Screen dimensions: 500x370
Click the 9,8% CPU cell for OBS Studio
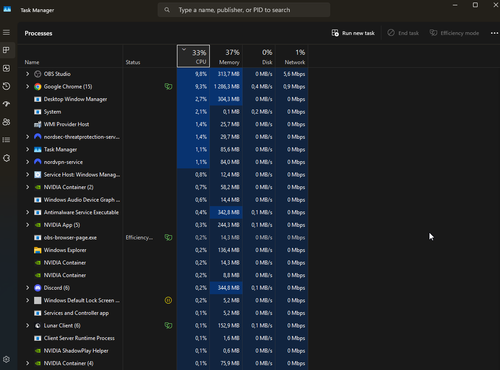point(193,74)
